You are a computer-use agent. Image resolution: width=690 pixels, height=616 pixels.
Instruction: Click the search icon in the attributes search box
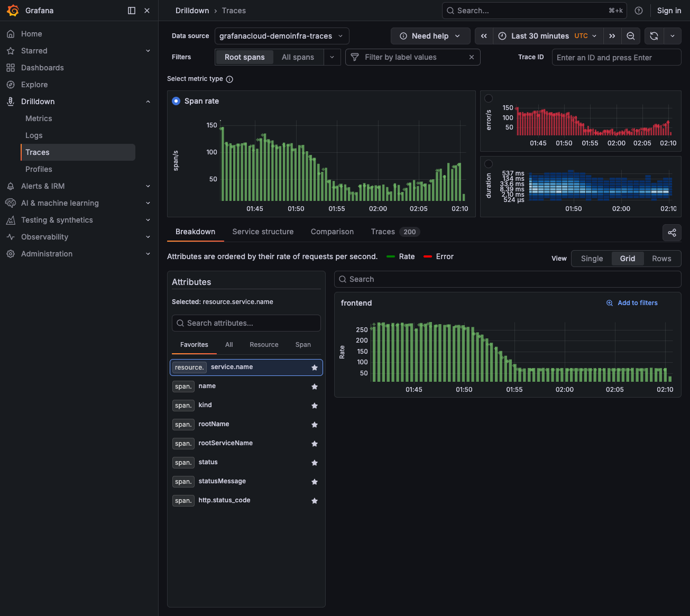(x=180, y=323)
